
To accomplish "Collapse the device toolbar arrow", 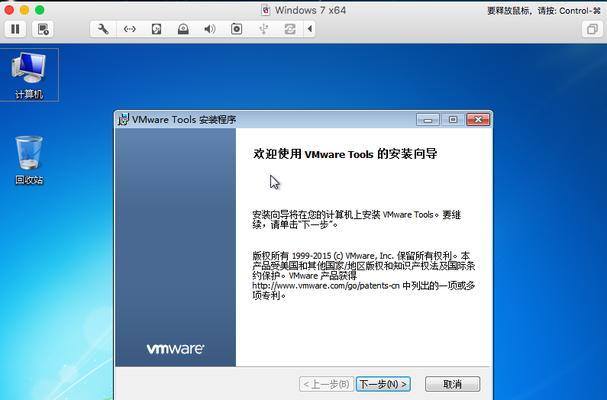I will pyautogui.click(x=309, y=29).
